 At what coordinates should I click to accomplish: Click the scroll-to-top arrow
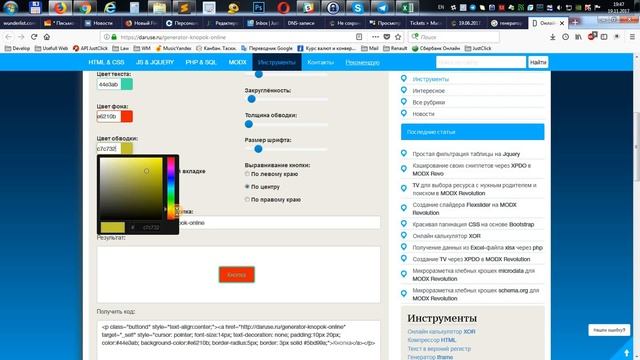(627, 352)
